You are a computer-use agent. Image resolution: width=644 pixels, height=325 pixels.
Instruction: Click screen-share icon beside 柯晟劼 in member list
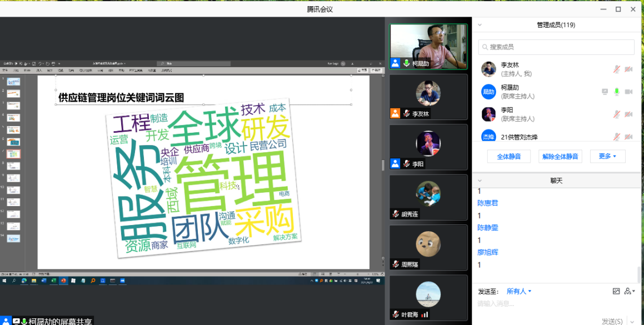[x=605, y=92]
